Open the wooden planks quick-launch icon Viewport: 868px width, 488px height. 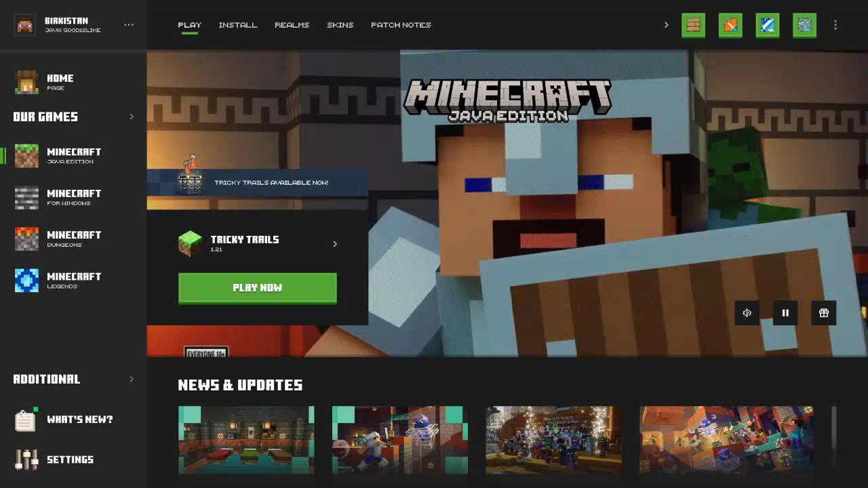(693, 26)
